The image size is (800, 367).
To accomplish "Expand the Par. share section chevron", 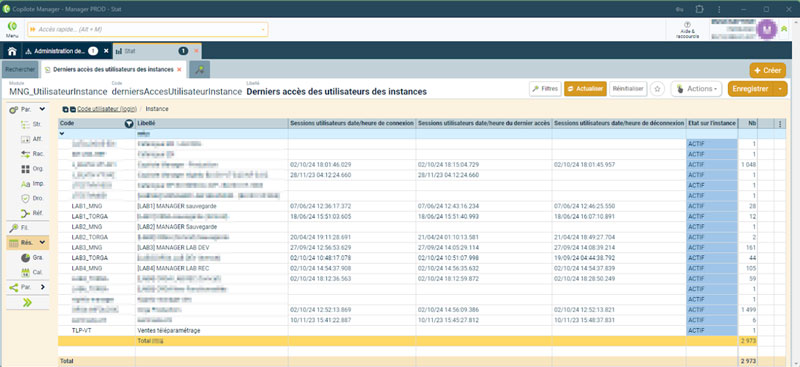I will click(x=42, y=287).
